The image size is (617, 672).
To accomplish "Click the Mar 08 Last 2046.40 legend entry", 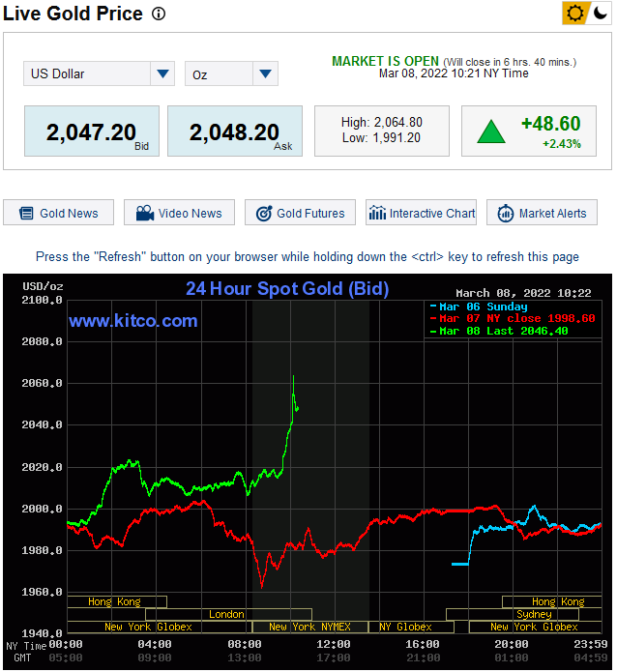I will [x=499, y=331].
